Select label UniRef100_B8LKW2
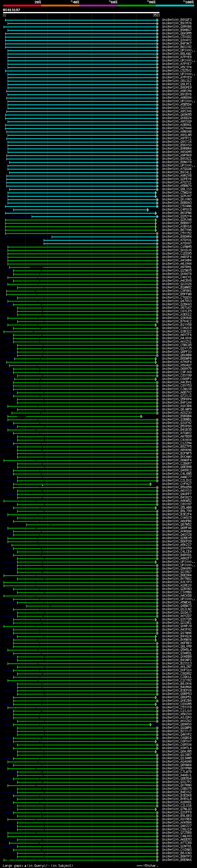The width and height of the screenshot is (197, 868). tap(177, 54)
